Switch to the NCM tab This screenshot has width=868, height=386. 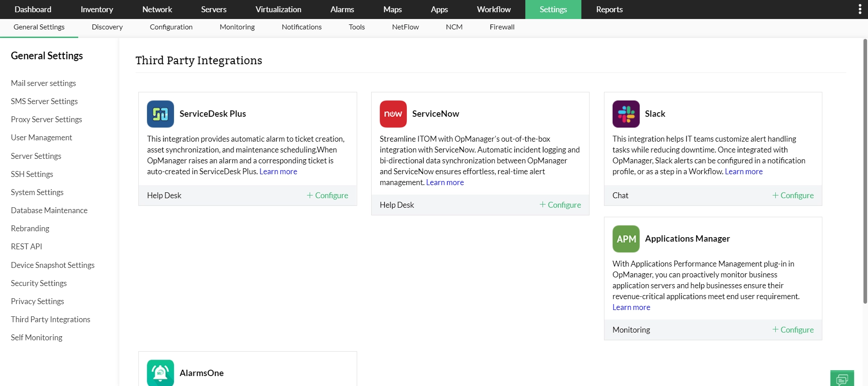pos(454,27)
